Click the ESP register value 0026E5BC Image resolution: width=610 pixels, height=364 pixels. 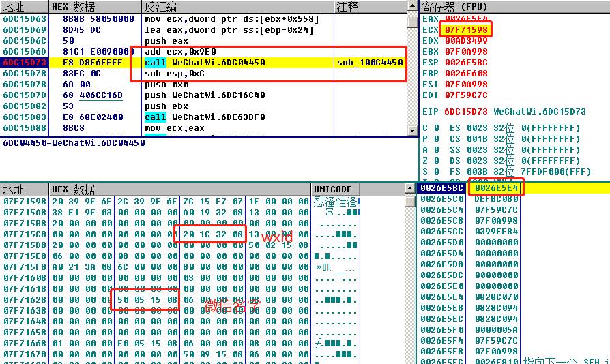coord(466,62)
